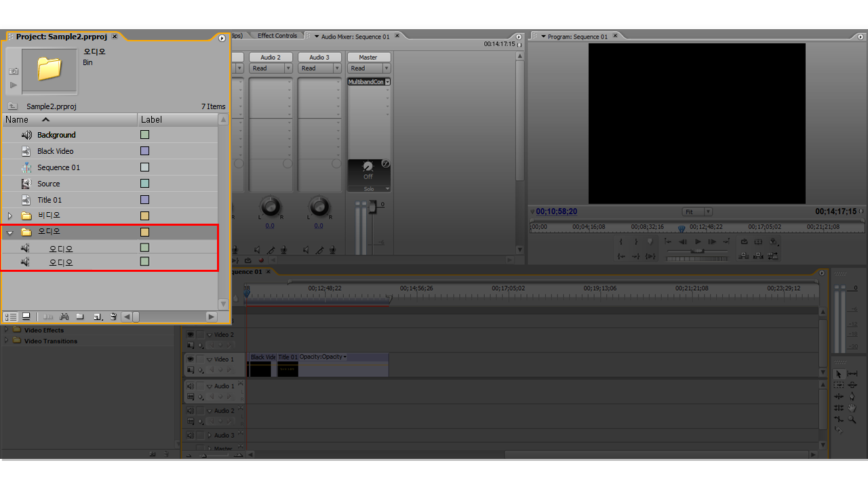Viewport: 868px width, 488px height.
Task: Click Set Unnumbered Marker in Program monitor
Action: coord(650,241)
